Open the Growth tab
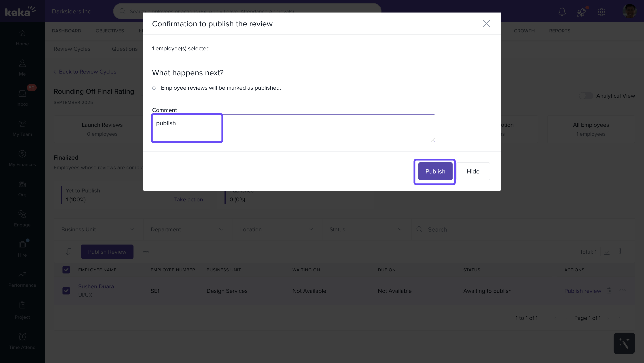 (x=524, y=31)
